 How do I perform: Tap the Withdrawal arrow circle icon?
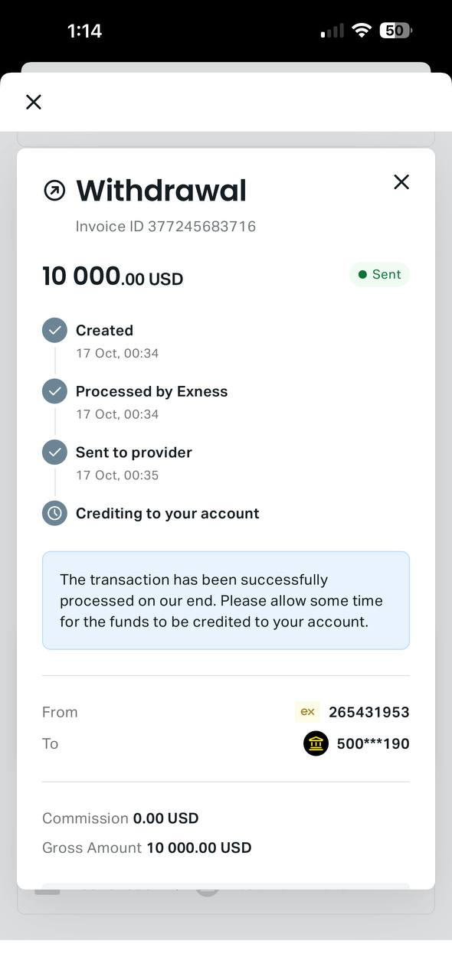coord(54,191)
